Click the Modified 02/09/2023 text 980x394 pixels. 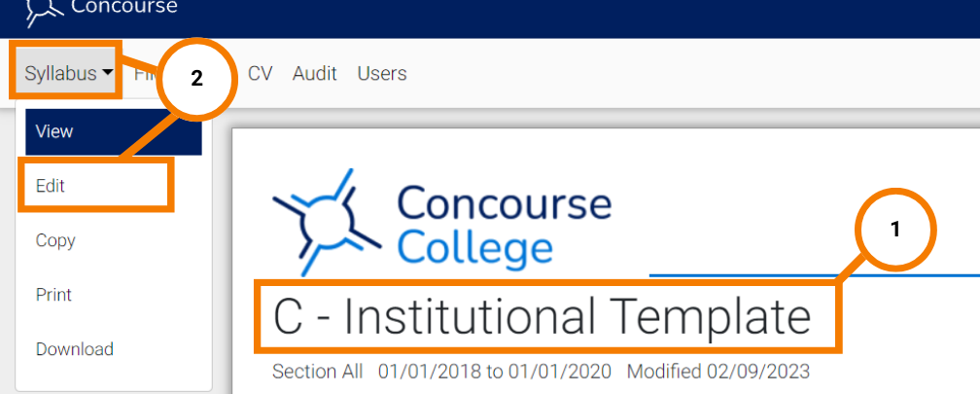pos(718,372)
